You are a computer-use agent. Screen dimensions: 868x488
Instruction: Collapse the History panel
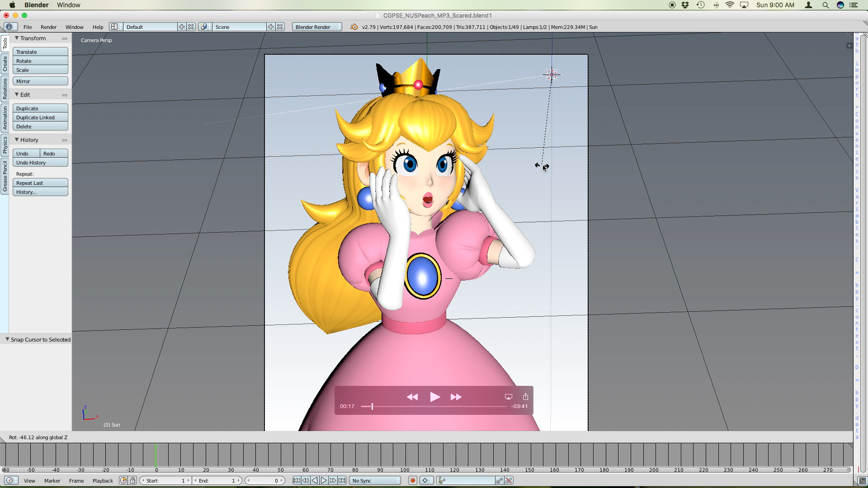tap(17, 140)
